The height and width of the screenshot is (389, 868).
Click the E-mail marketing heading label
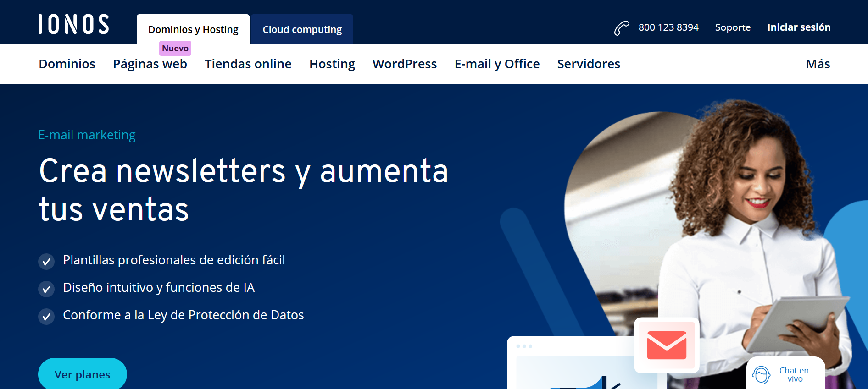pyautogui.click(x=87, y=135)
